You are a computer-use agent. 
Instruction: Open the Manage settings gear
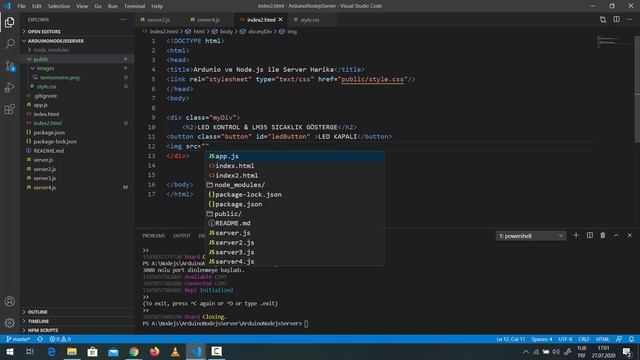[x=9, y=323]
